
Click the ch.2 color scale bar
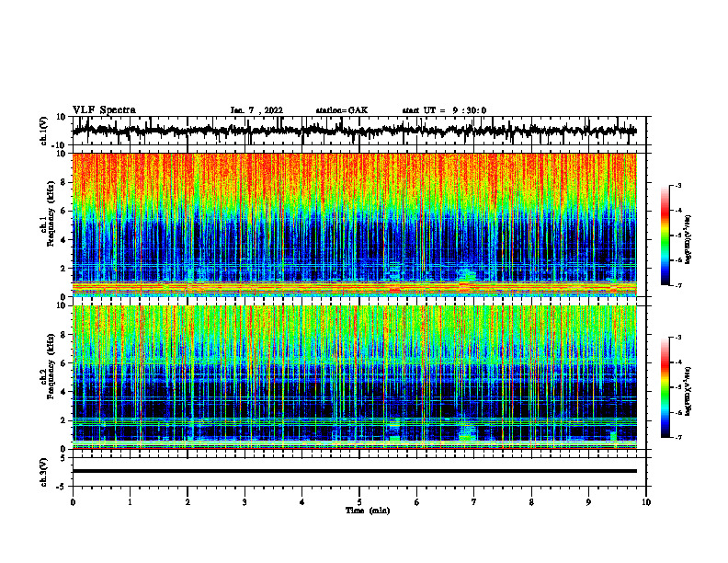point(665,387)
